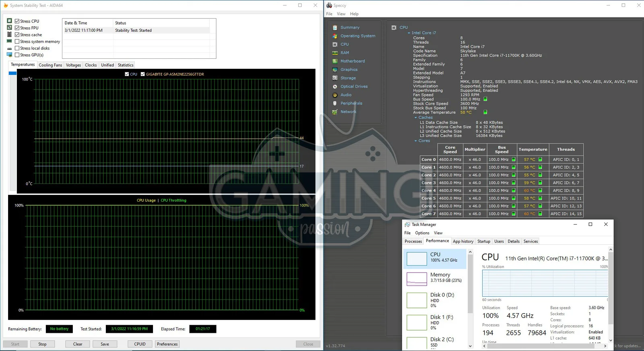Screen dimensions: 644x351
Task: Open Speccy View menu
Action: [341, 14]
